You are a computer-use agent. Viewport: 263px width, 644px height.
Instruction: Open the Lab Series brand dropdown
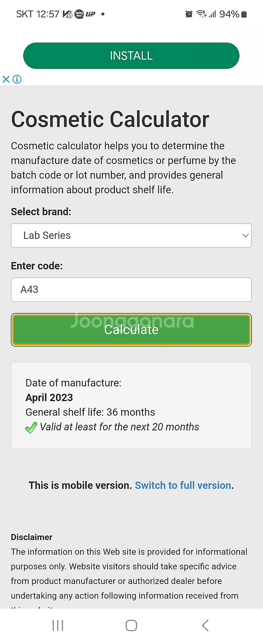(x=131, y=235)
